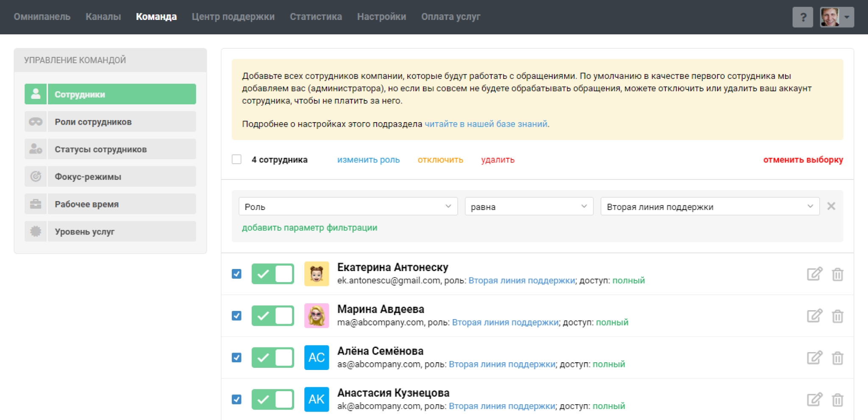
Task: Open the Вторая линия поддержки value dropdown
Action: [709, 207]
